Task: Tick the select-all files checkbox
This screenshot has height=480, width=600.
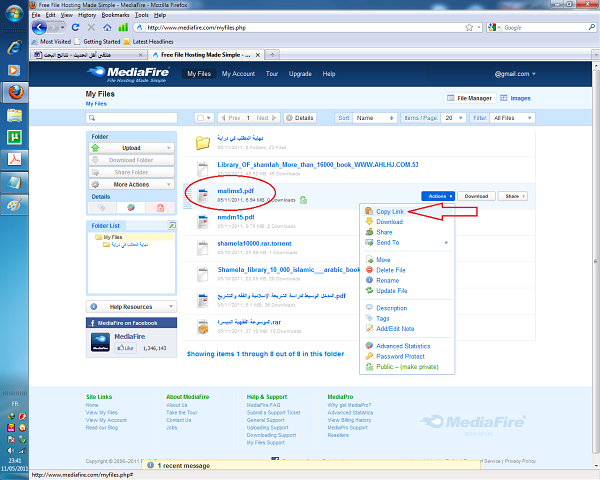Action: point(201,118)
